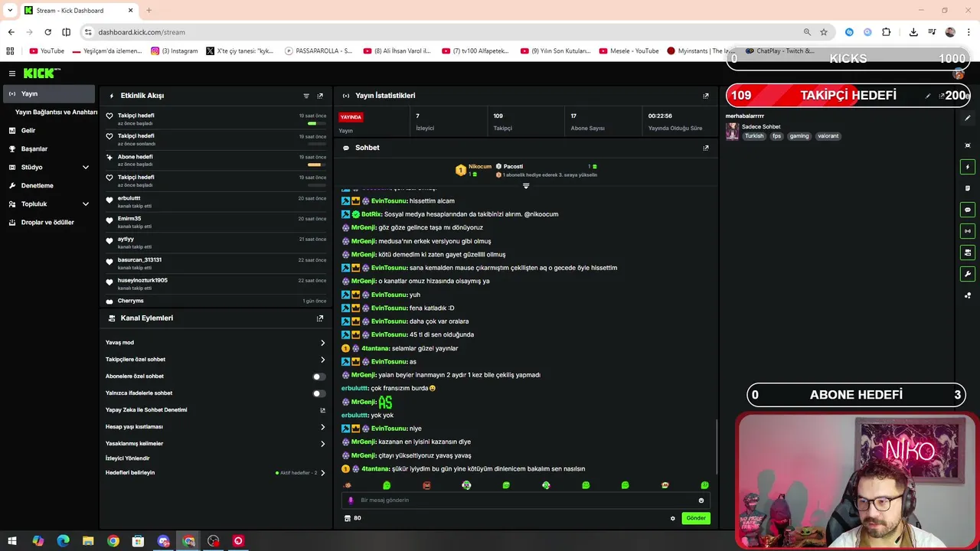
Task: Bookmark this page with the star icon
Action: 824,32
